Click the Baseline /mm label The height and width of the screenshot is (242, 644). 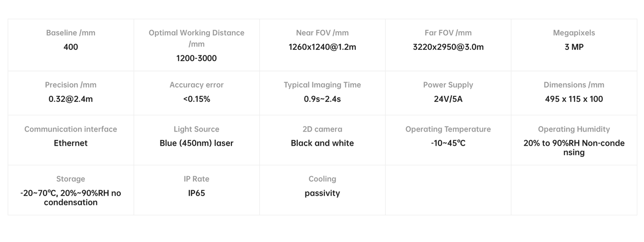70,33
